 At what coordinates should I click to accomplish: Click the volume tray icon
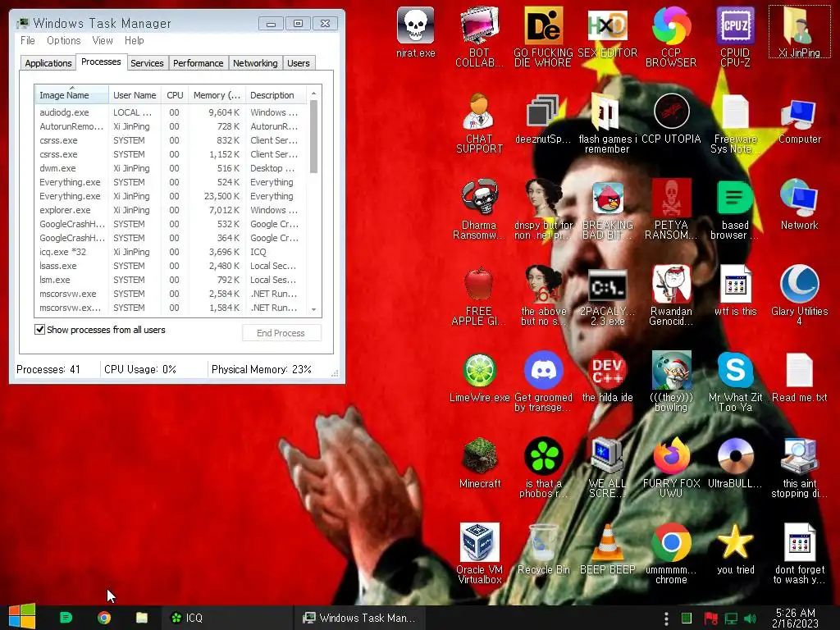(750, 619)
